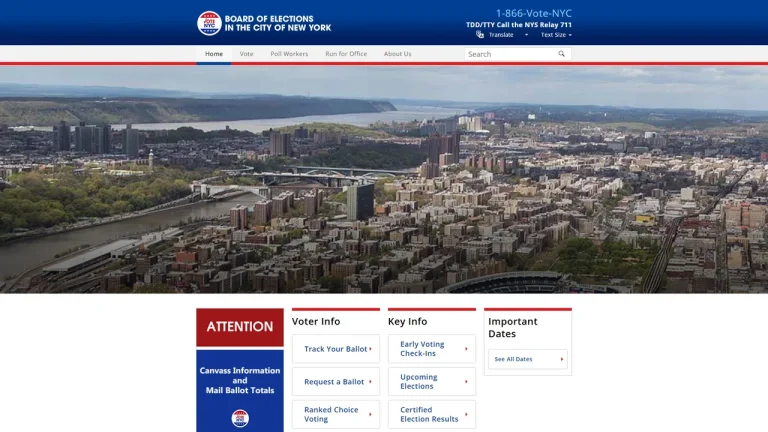This screenshot has height=432, width=768.
Task: Click the search magnifier icon
Action: (561, 54)
